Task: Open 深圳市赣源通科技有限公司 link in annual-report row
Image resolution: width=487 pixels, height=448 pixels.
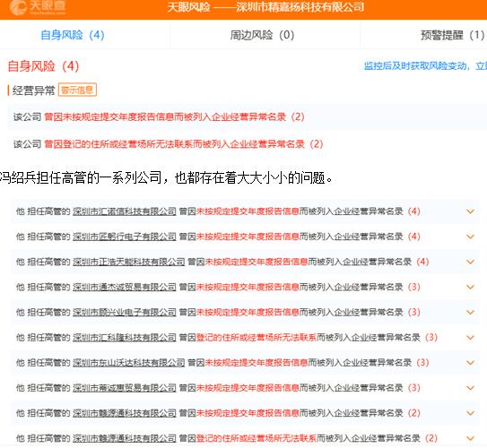Action: 125,413
